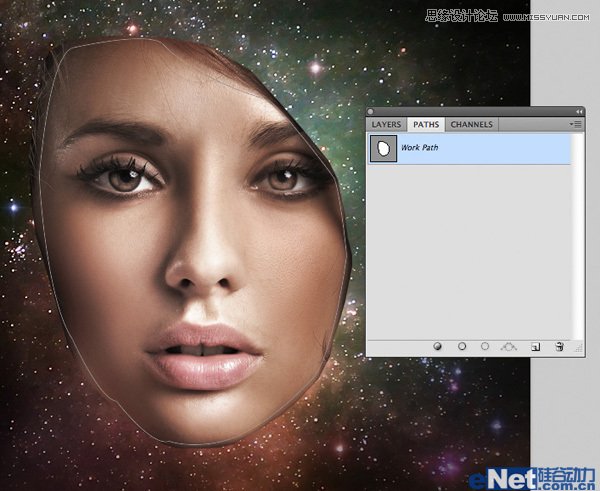This screenshot has width=600, height=491.
Task: Delete current path with trash icon
Action: [559, 346]
